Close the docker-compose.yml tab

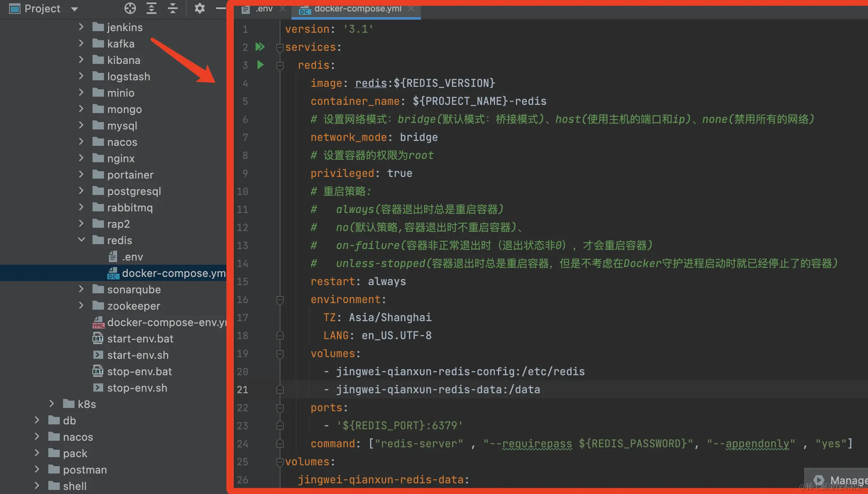pyautogui.click(x=411, y=9)
